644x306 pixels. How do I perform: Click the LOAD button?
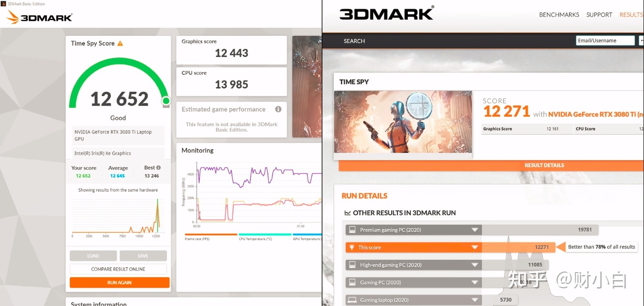click(93, 256)
